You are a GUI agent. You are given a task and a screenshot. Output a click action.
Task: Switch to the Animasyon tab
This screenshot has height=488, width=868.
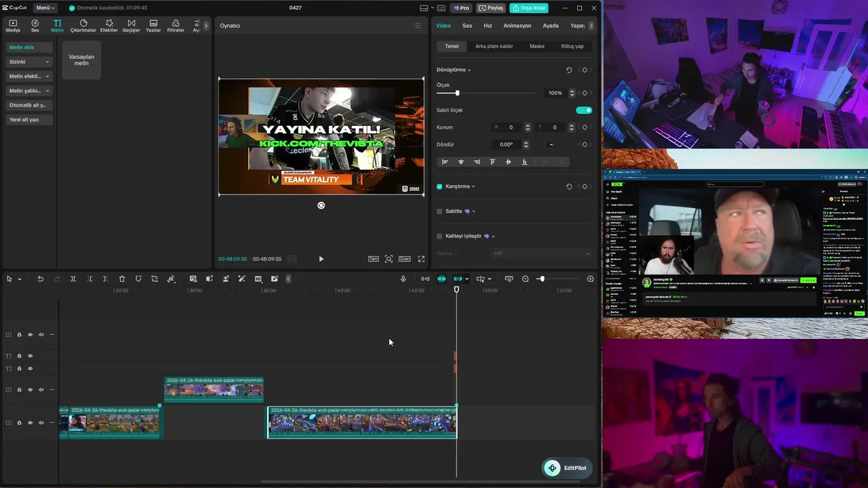click(x=517, y=26)
